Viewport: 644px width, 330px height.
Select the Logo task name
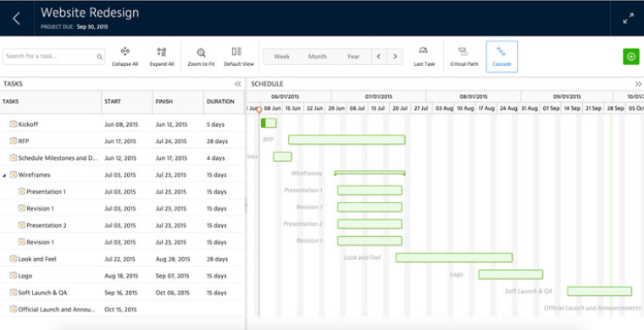25,276
